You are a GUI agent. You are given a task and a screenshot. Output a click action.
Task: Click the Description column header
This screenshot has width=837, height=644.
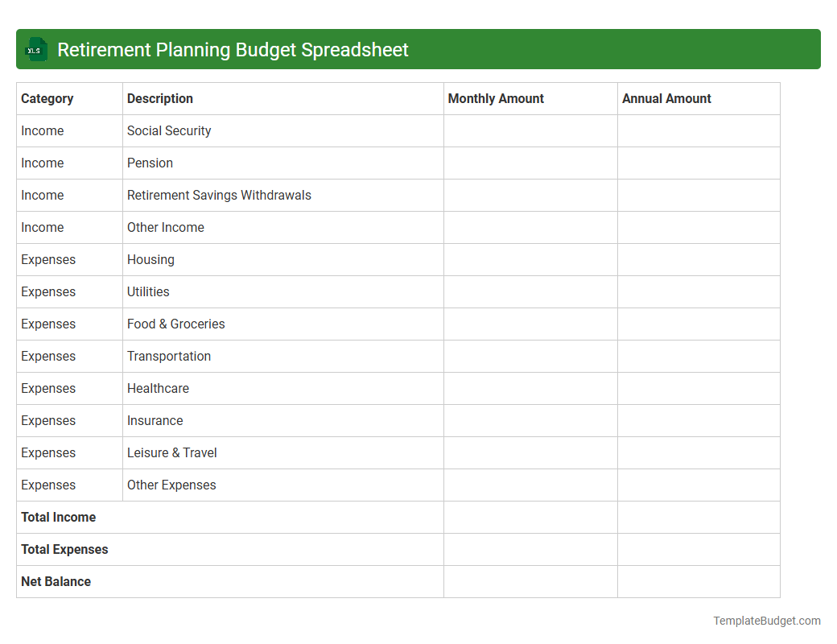[159, 98]
